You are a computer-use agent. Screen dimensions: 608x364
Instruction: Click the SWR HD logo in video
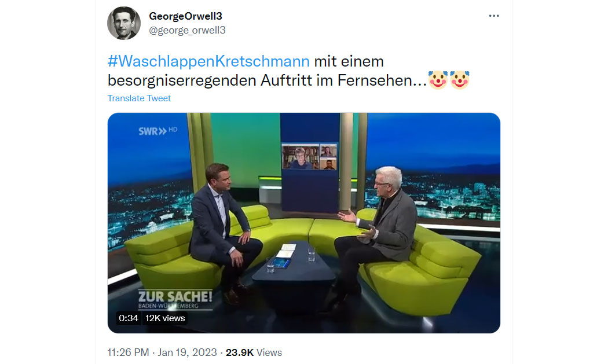(x=158, y=131)
